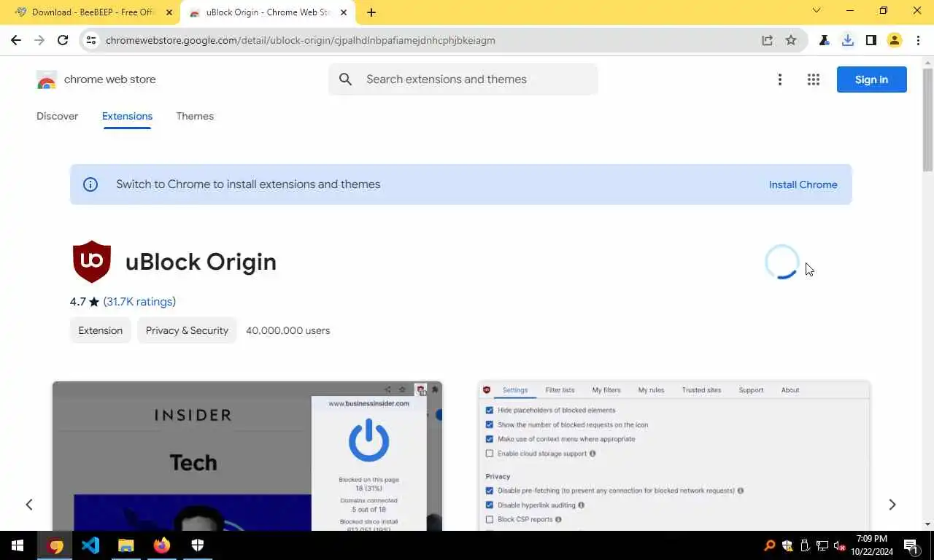Toggle the browser side panel
The image size is (934, 560).
(871, 40)
